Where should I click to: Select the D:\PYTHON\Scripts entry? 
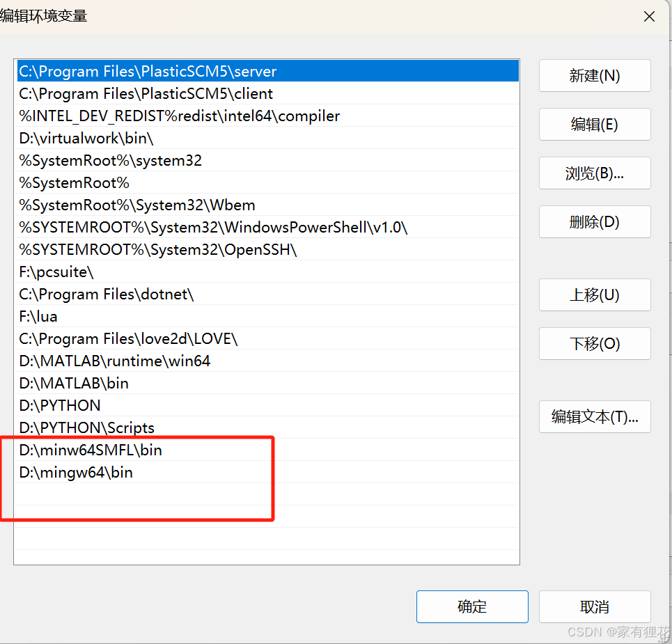point(267,427)
